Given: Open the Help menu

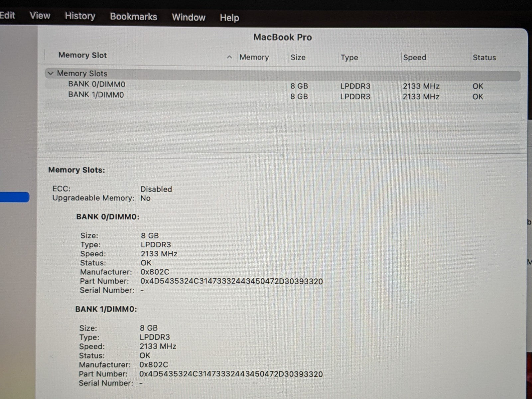Looking at the screenshot, I should [x=229, y=18].
